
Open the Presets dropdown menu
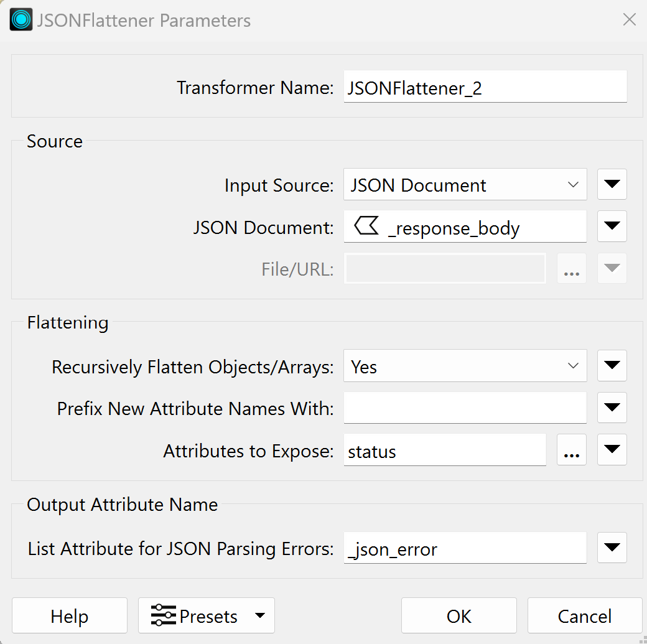(206, 616)
